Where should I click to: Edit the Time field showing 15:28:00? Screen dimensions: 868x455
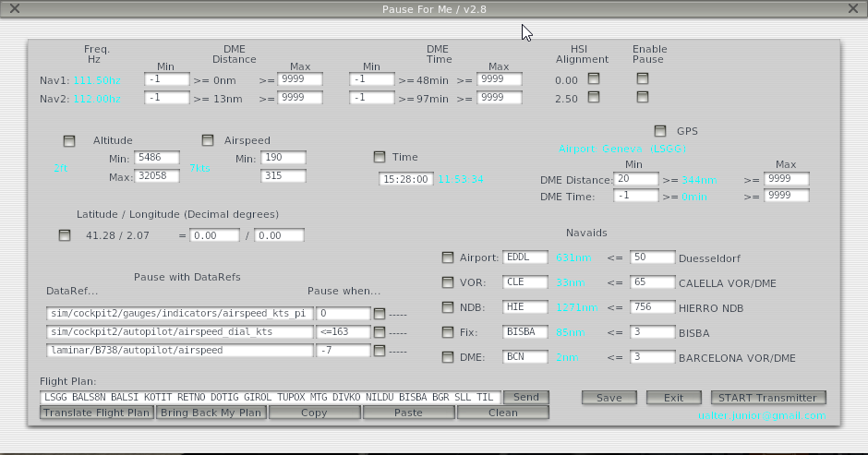click(x=406, y=179)
